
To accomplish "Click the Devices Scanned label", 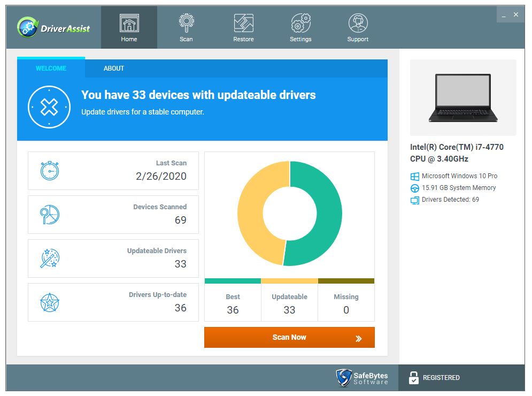I will coord(160,207).
